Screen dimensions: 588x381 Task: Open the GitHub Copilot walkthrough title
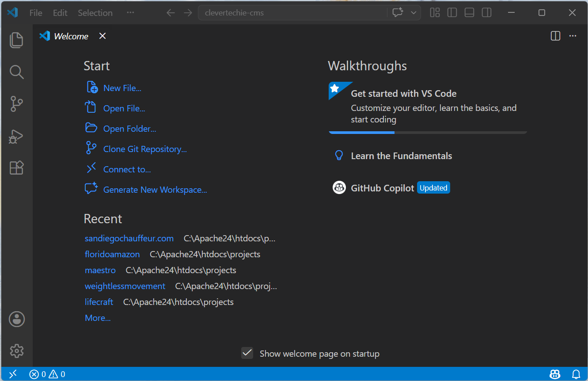pyautogui.click(x=383, y=188)
